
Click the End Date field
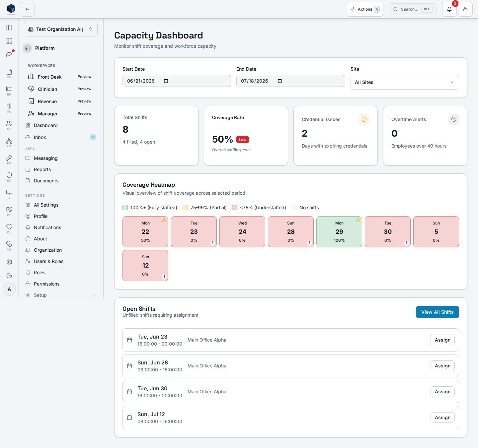click(291, 81)
